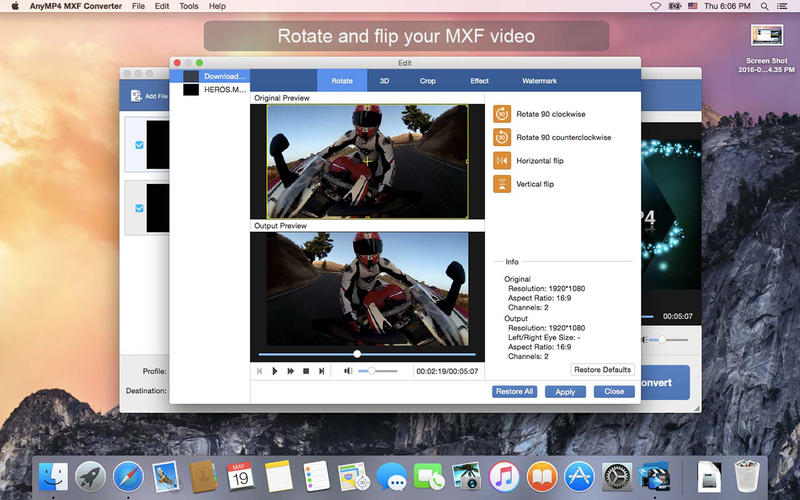This screenshot has height=500, width=800.
Task: Click the Restore Defaults button
Action: 602,370
